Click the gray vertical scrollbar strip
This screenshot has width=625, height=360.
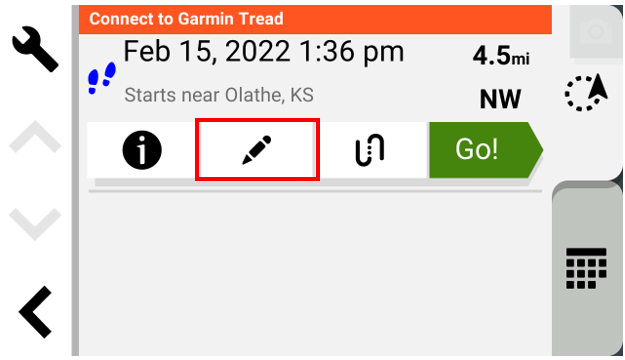click(x=75, y=180)
